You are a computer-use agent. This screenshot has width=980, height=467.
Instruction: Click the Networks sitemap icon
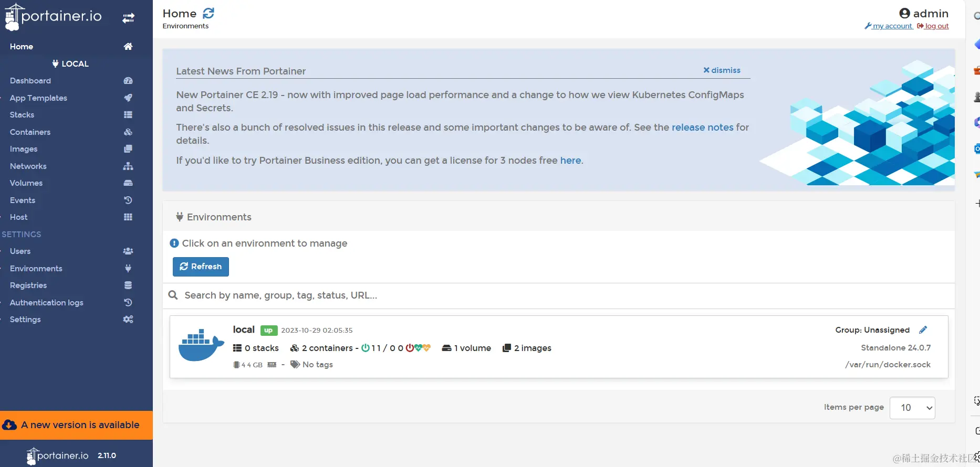point(128,166)
